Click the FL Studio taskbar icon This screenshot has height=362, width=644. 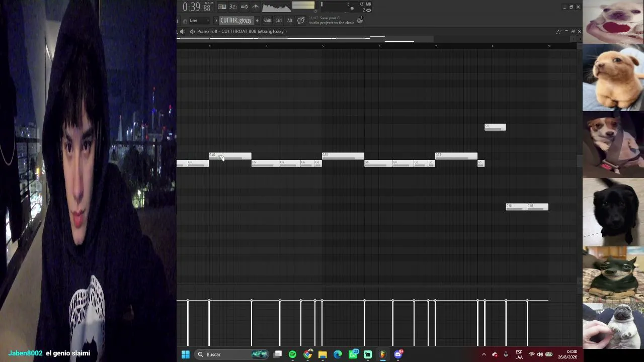(383, 354)
